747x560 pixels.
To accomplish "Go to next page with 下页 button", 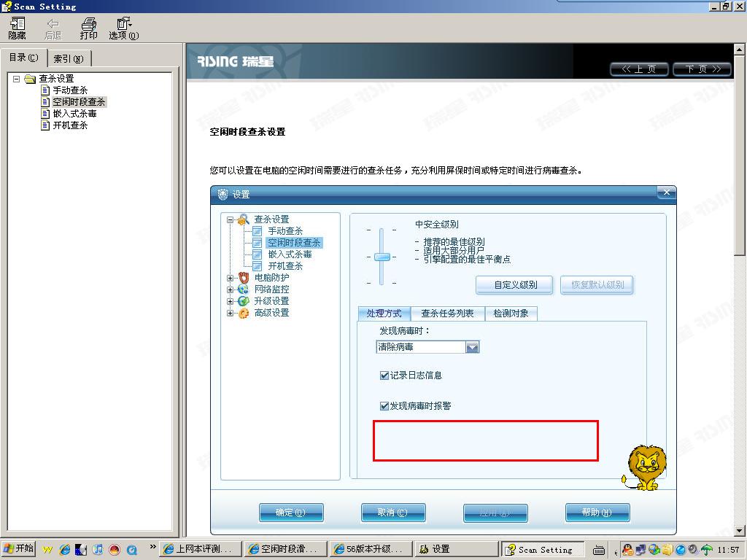I will pos(703,69).
